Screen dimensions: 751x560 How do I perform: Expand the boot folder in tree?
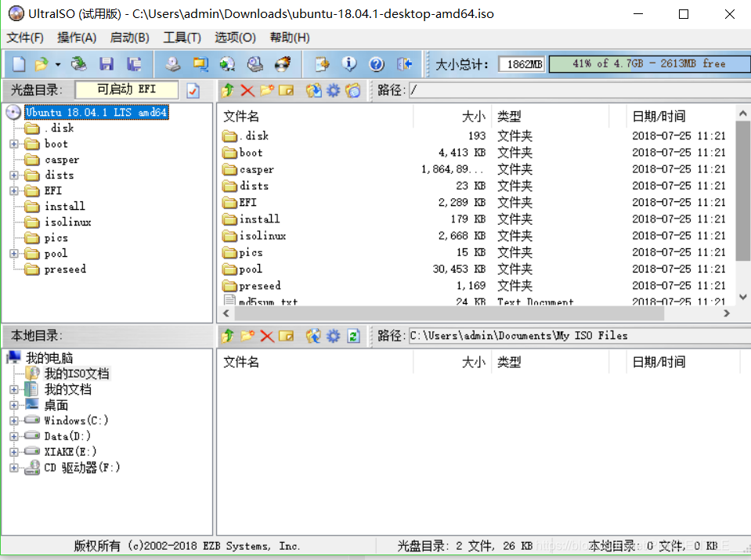(14, 143)
